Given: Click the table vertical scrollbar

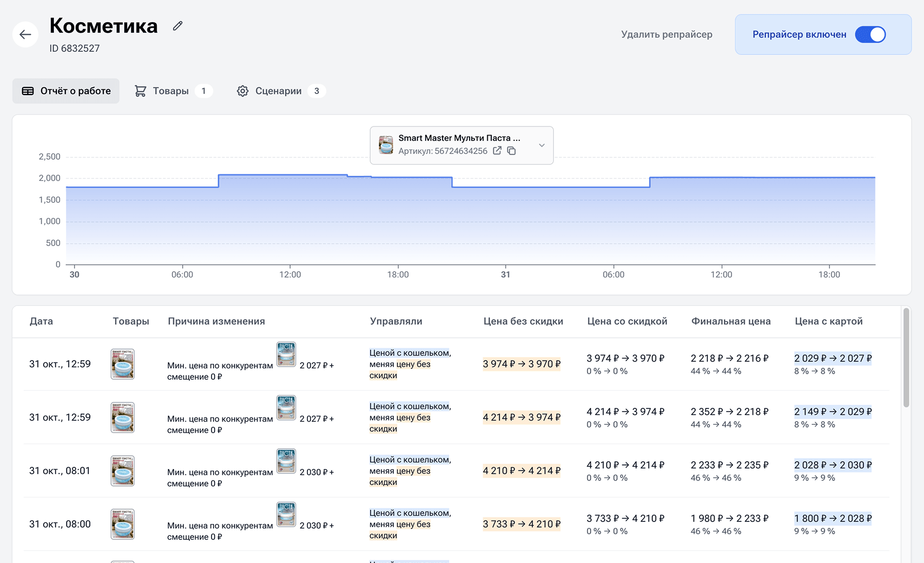Looking at the screenshot, I should point(906,360).
